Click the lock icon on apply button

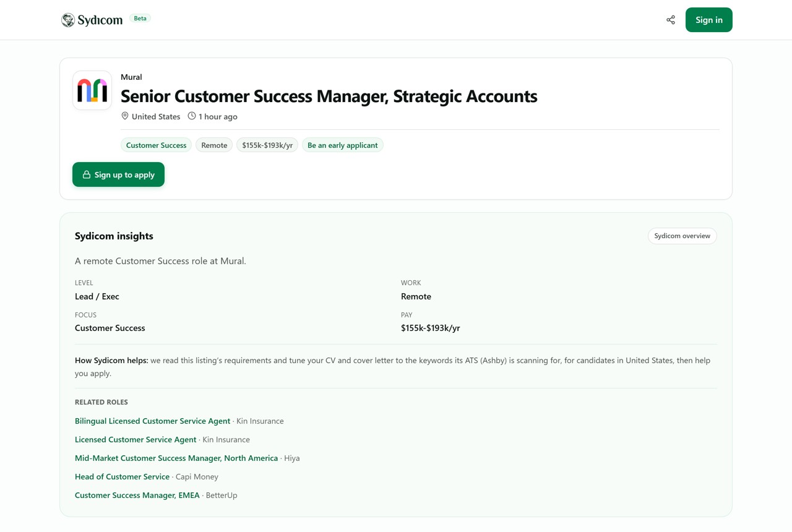[x=87, y=174]
